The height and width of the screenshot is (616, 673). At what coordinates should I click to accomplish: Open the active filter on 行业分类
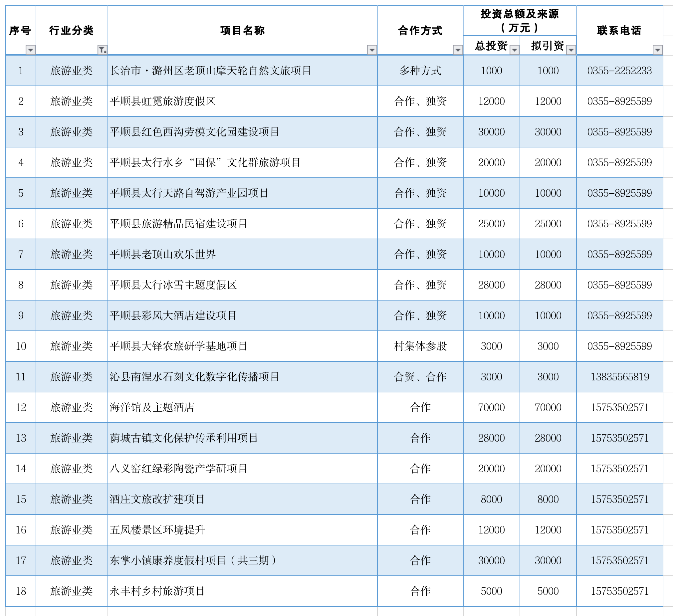pyautogui.click(x=102, y=50)
